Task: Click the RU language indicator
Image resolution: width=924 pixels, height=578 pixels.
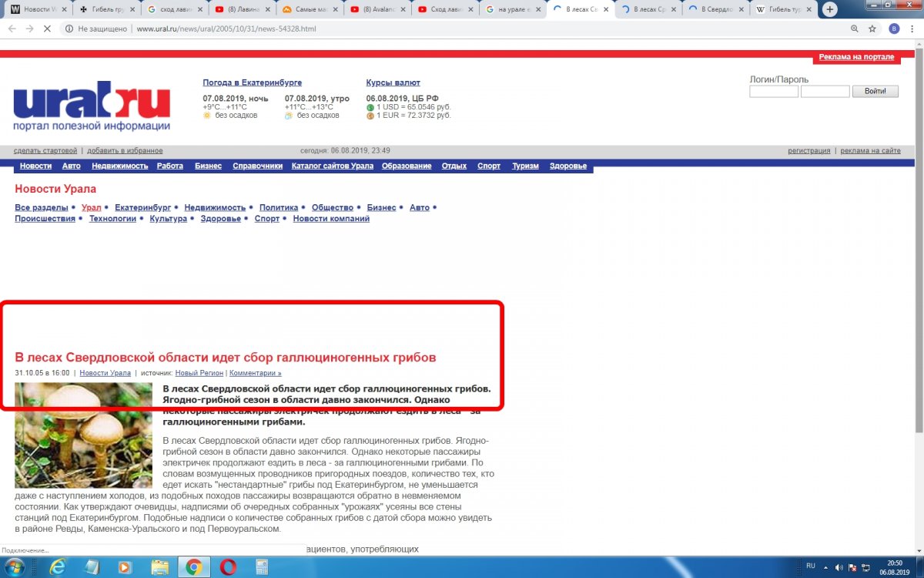Action: click(x=811, y=566)
